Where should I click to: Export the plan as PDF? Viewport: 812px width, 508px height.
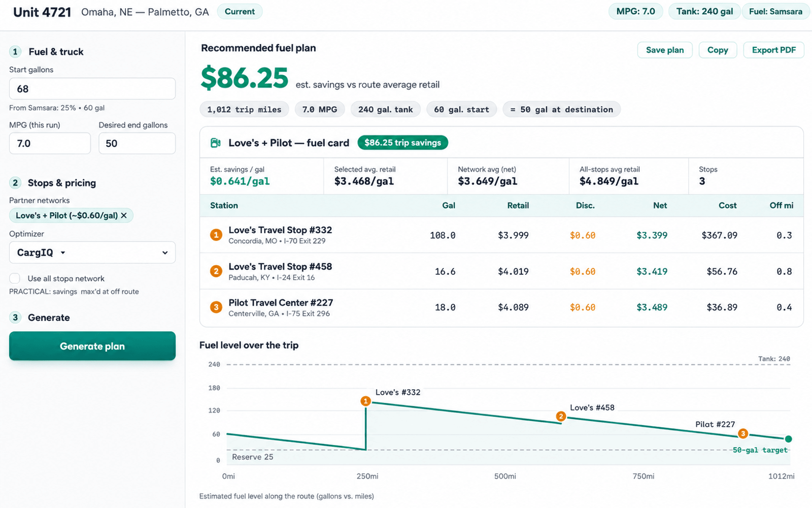pyautogui.click(x=773, y=50)
